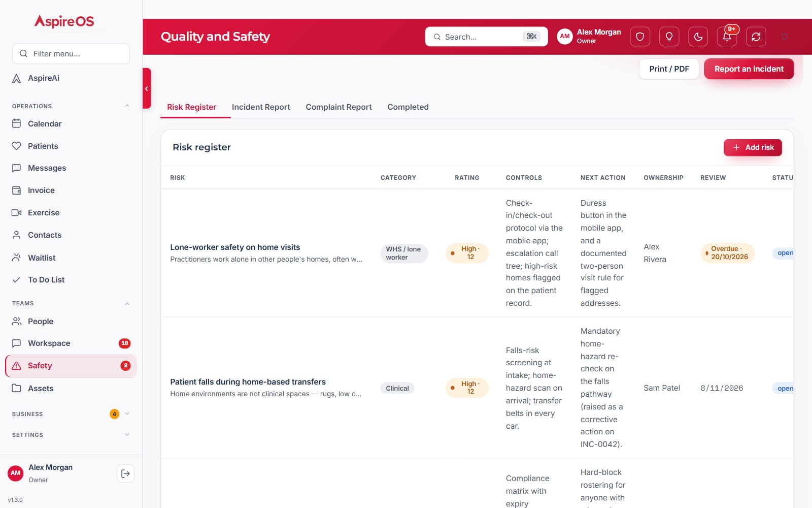Select Safety menu item
This screenshot has width=812, height=508.
click(x=71, y=366)
